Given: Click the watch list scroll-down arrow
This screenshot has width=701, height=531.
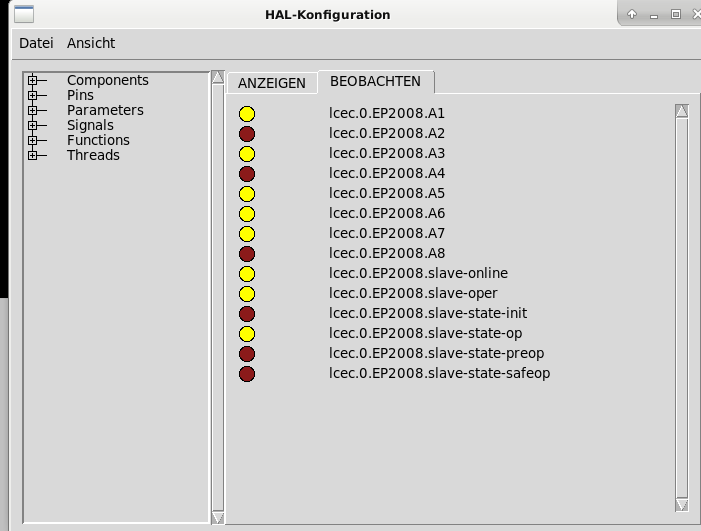Looking at the screenshot, I should click(682, 505).
